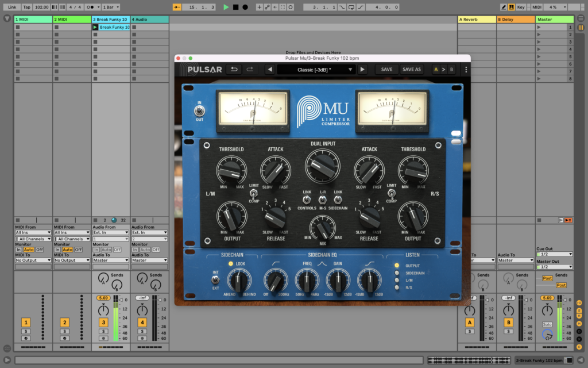Image resolution: width=588 pixels, height=368 pixels.
Task: Click the SAVE AS preset button
Action: 411,70
